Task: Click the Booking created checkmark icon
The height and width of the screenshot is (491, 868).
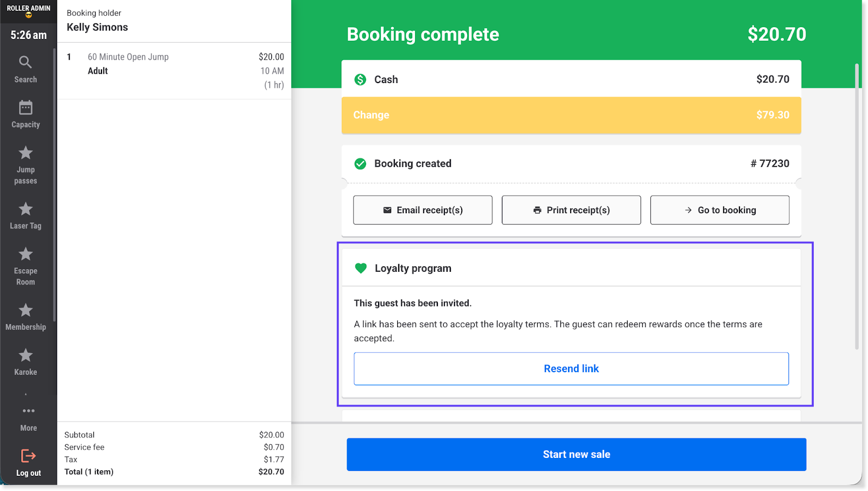Action: (360, 164)
